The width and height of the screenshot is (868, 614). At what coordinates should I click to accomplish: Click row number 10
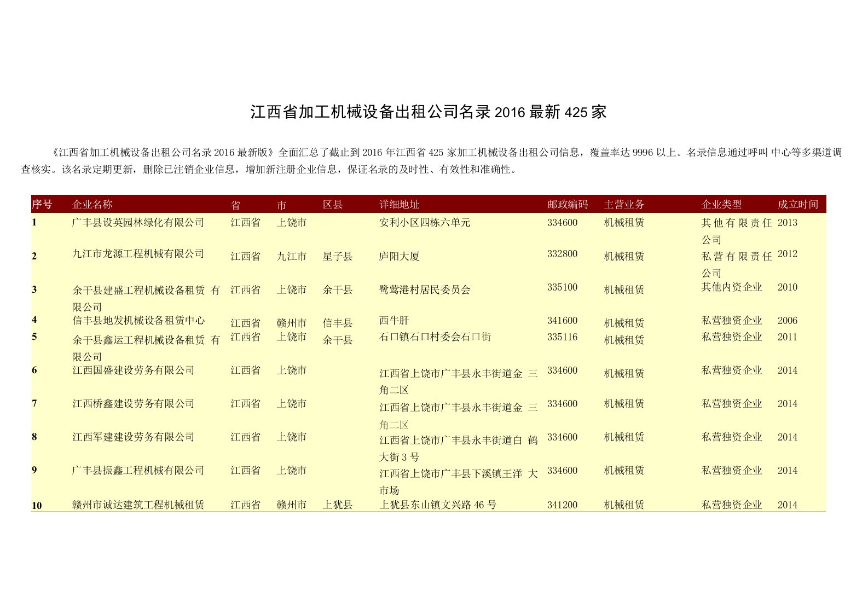(x=37, y=506)
